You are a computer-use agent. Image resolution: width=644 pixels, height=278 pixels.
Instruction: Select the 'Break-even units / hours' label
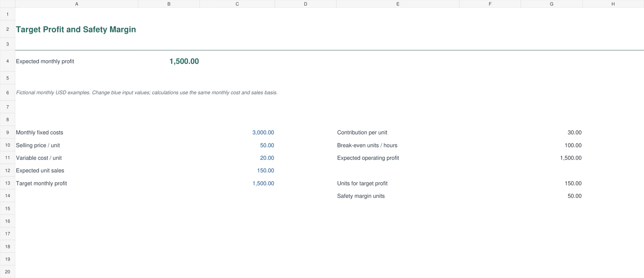367,145
